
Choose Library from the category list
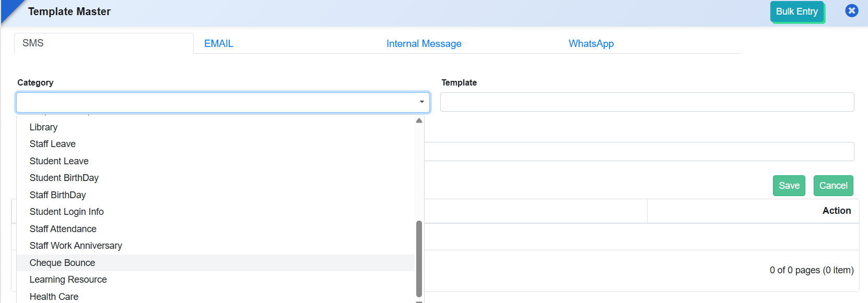(x=43, y=127)
